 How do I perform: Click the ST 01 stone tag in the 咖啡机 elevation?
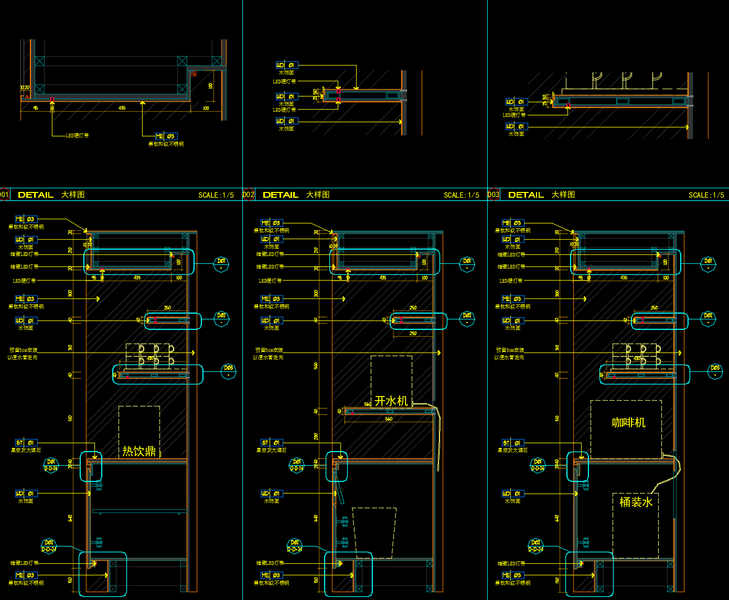point(513,443)
